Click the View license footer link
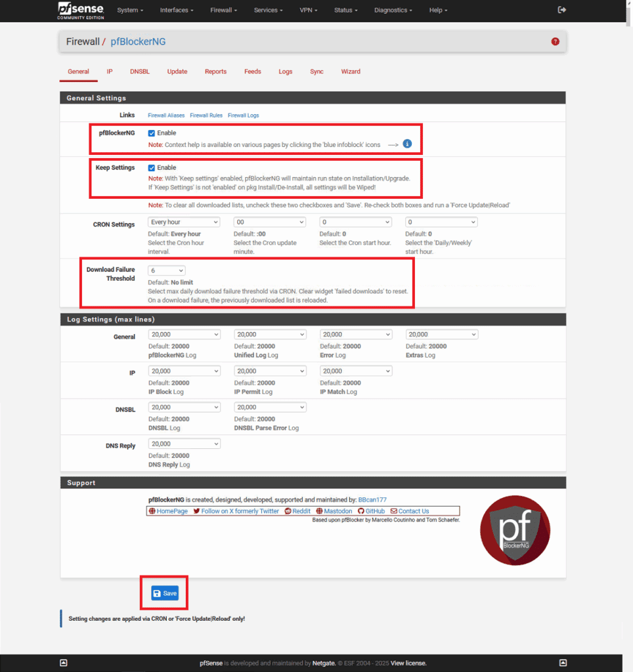Viewport: 633px width, 672px height. [x=408, y=663]
